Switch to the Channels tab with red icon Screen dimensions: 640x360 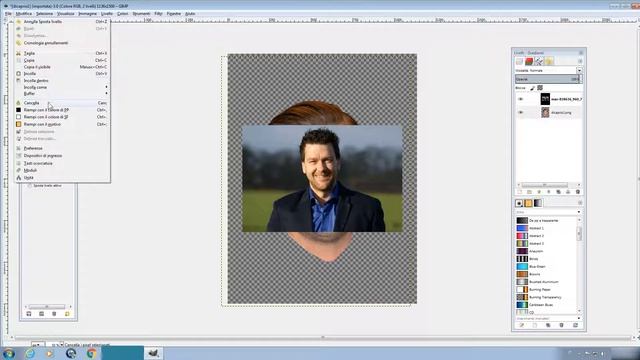(529, 61)
